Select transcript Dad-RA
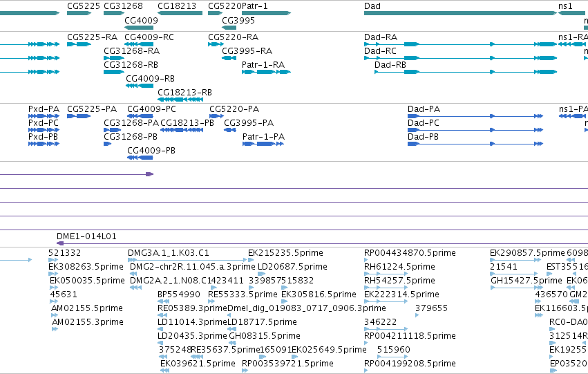Viewport: 588px width, 374px height. coord(460,44)
